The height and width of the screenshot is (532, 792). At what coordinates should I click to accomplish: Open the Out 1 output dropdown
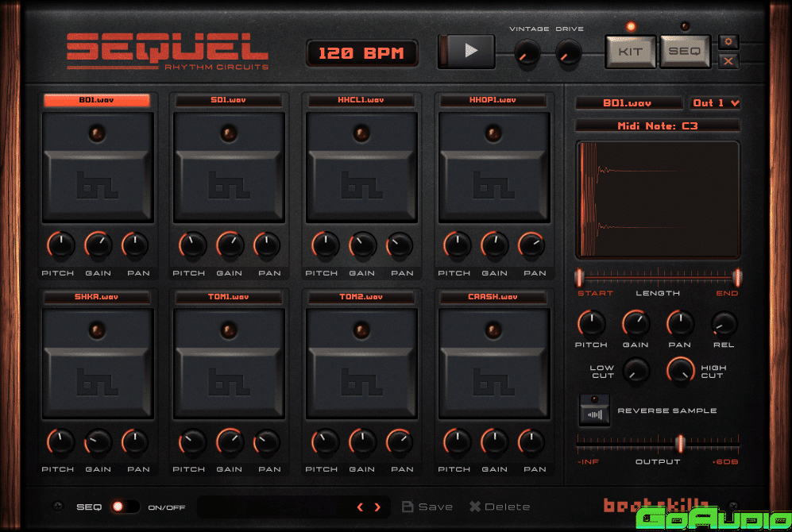click(x=715, y=103)
